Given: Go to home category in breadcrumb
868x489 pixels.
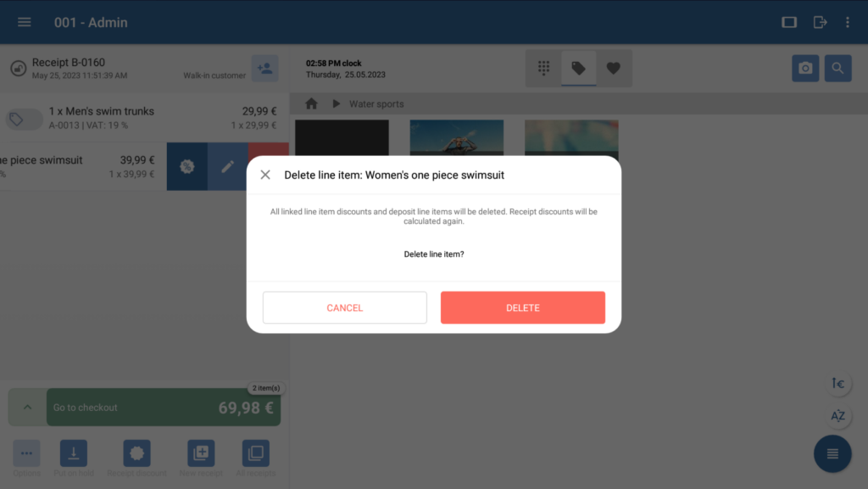Looking at the screenshot, I should pos(311,103).
